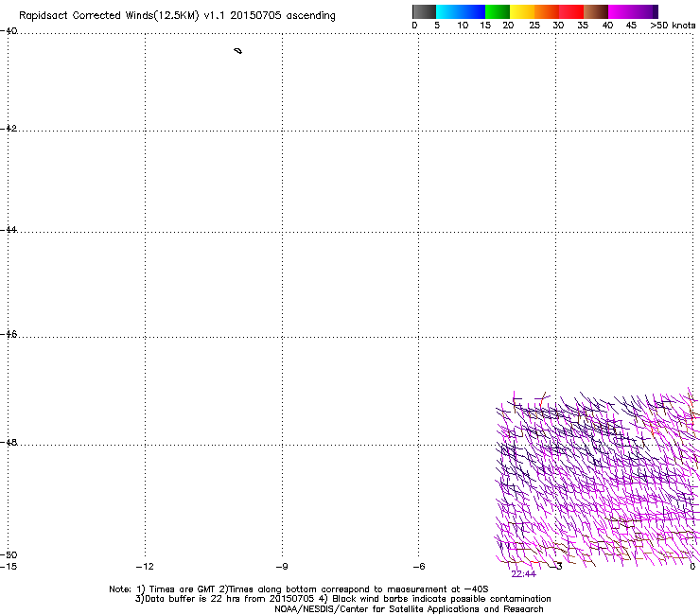
Task: Click the orange 25-30 knots color segment
Action: click(547, 11)
